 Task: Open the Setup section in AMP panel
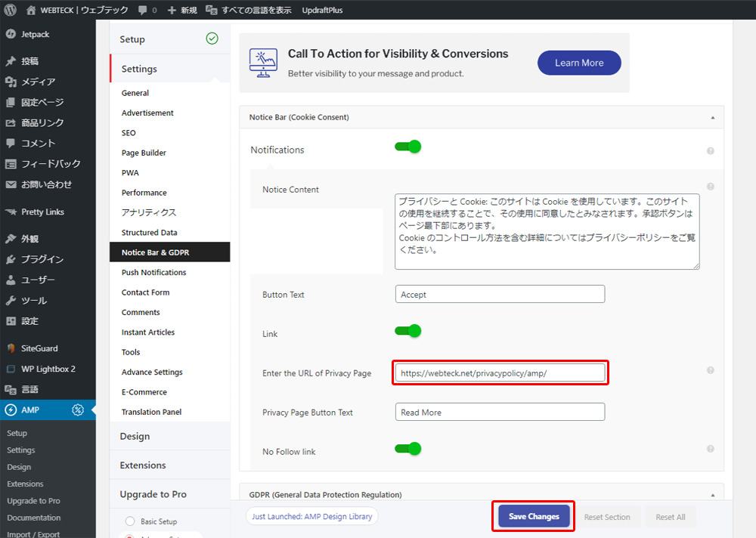point(169,39)
